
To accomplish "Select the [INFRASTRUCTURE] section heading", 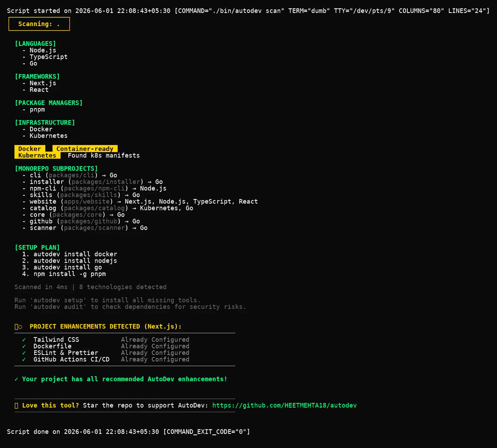I will tap(45, 122).
